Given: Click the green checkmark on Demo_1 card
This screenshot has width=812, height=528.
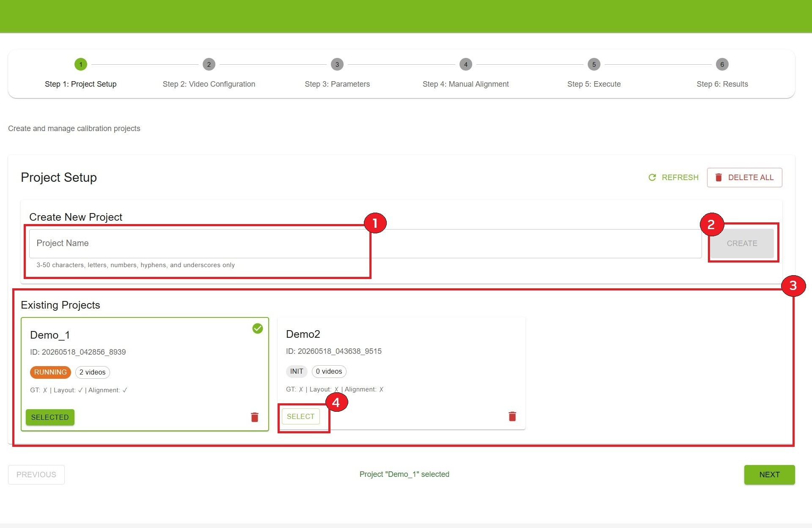Looking at the screenshot, I should point(257,328).
